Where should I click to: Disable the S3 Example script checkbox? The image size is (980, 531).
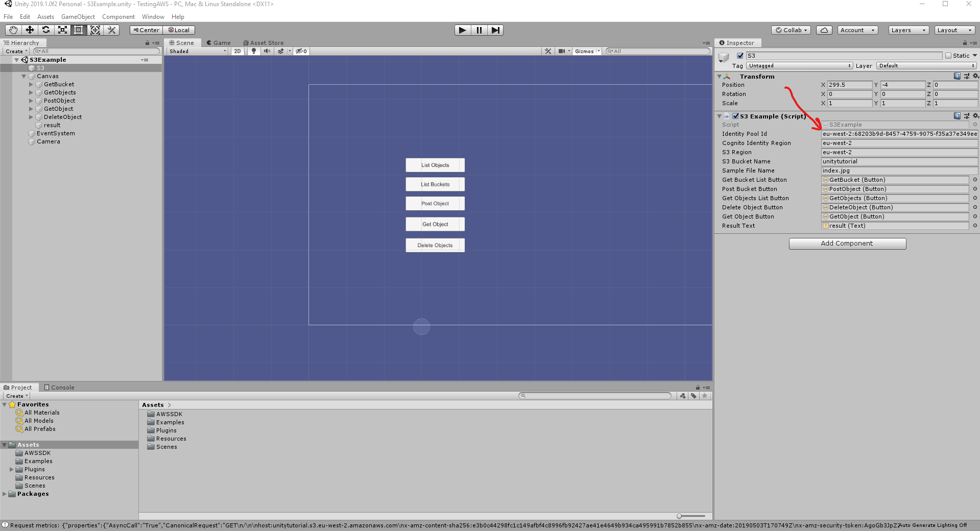736,116
